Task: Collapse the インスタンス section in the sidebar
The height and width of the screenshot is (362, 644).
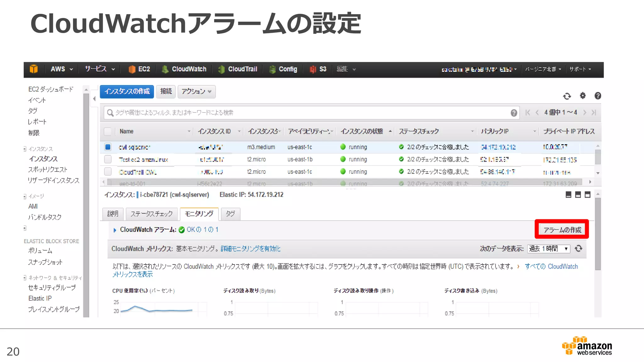Action: 25,149
